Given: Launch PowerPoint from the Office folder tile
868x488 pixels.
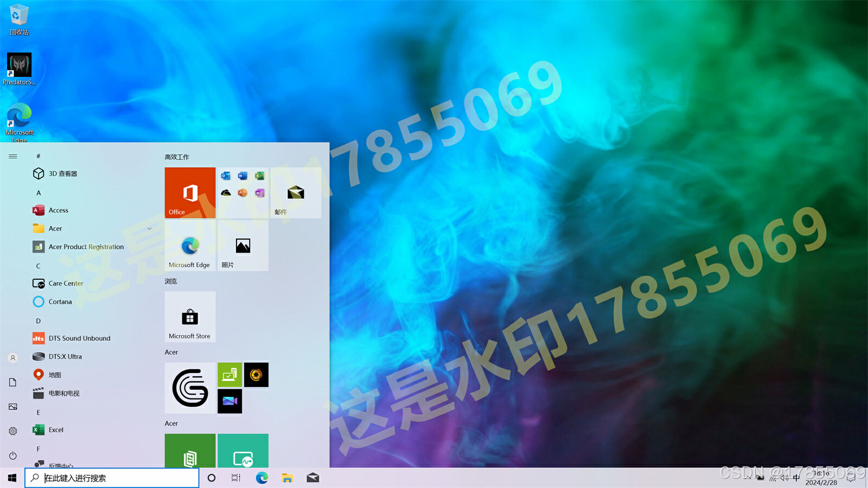Looking at the screenshot, I should (x=242, y=193).
